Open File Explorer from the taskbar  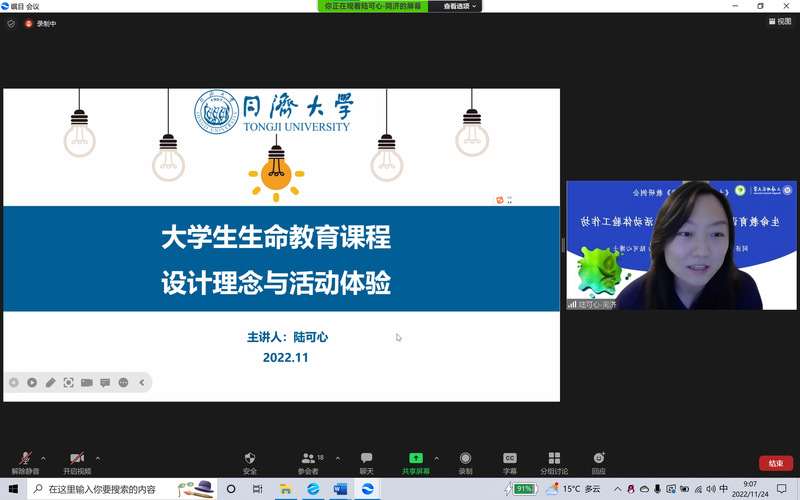click(286, 489)
